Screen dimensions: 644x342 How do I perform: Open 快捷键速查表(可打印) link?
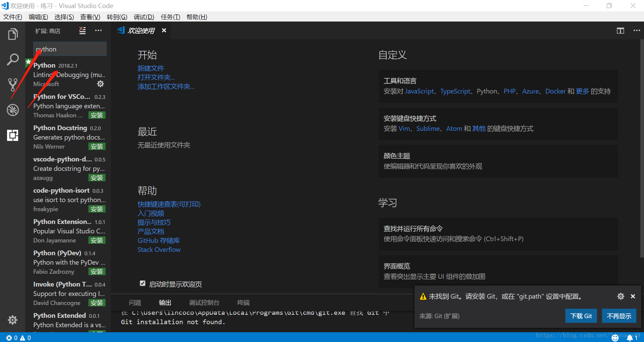coord(169,204)
